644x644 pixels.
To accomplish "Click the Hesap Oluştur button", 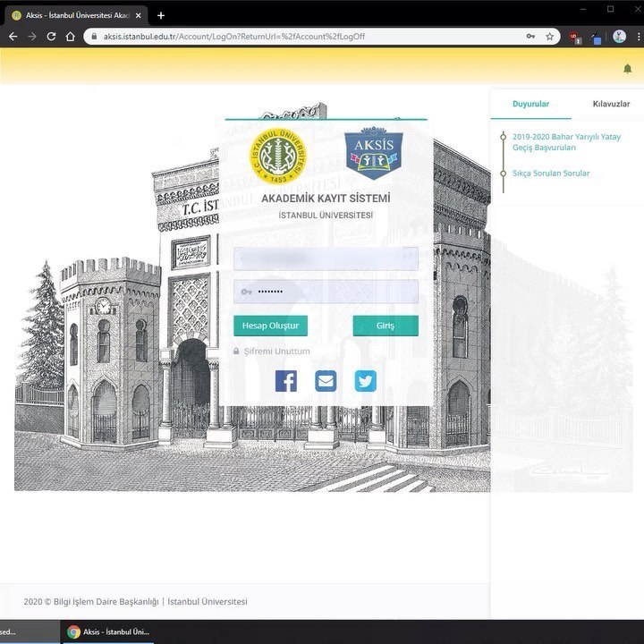I will click(x=270, y=326).
